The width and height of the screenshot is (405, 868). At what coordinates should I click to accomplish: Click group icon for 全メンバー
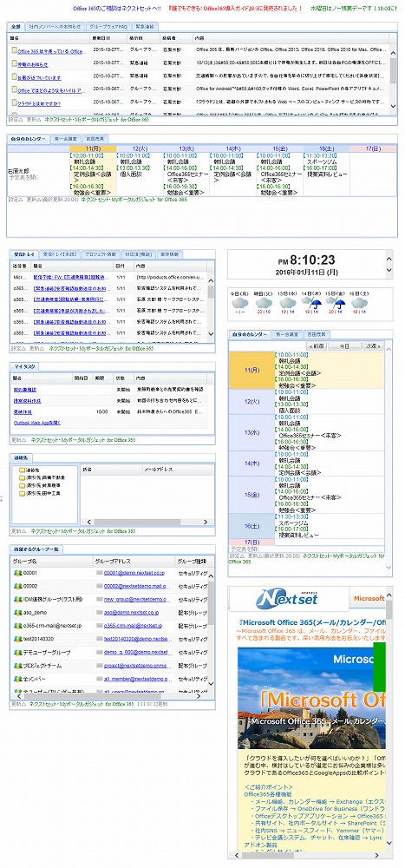[x=17, y=679]
